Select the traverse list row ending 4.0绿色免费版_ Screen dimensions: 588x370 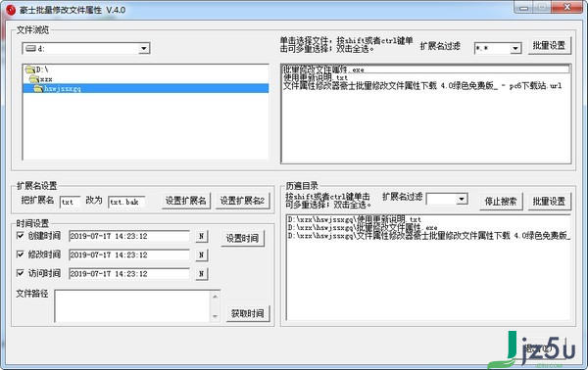(429, 236)
